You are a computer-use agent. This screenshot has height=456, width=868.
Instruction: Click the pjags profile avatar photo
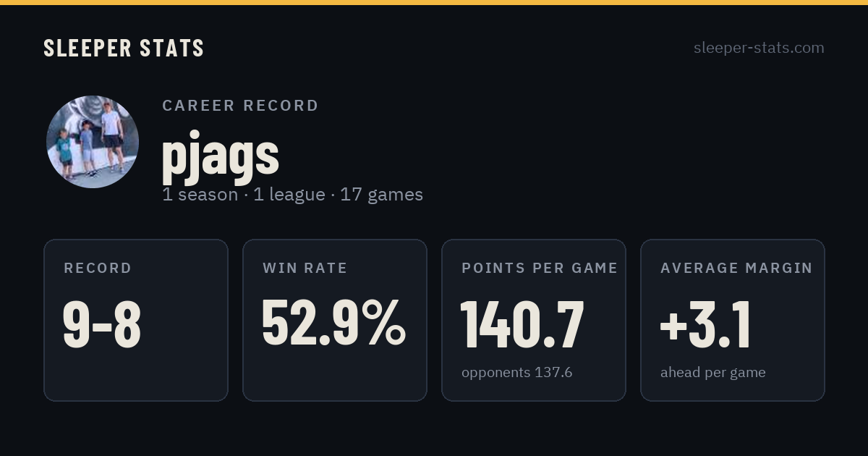(93, 142)
